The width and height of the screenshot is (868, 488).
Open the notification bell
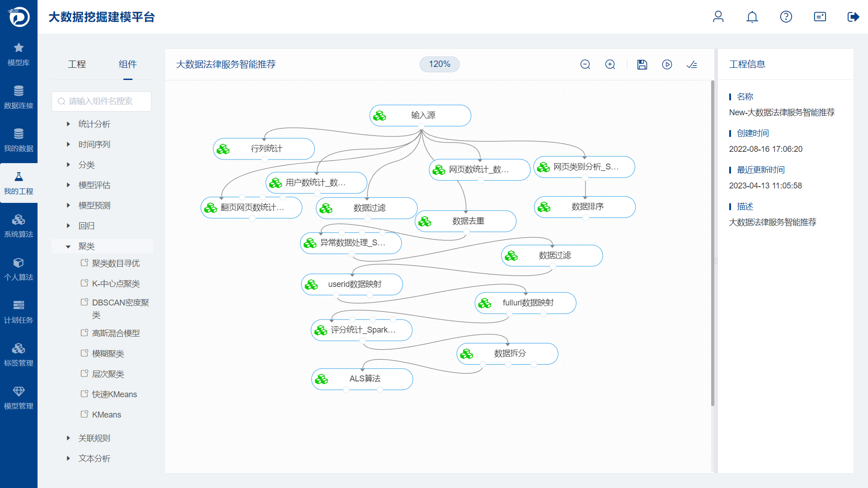[752, 17]
